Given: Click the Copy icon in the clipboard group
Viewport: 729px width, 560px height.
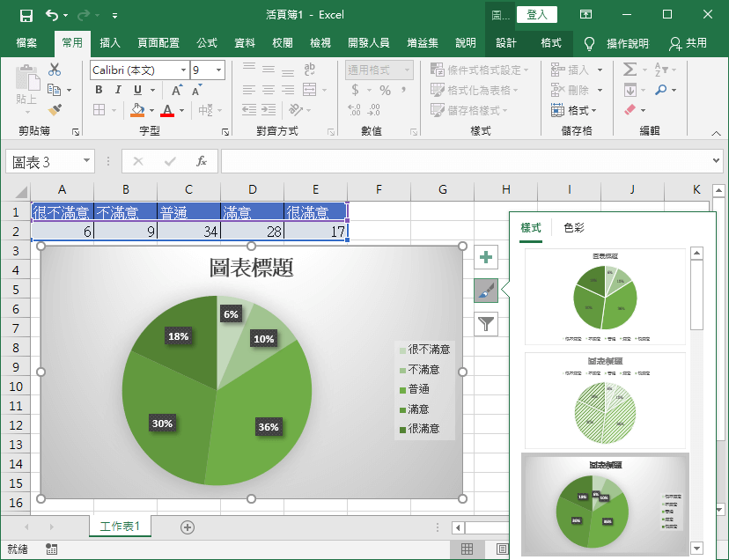Looking at the screenshot, I should [x=55, y=90].
